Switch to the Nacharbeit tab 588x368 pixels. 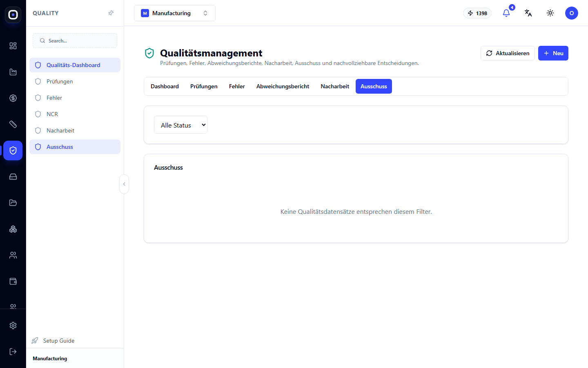click(x=335, y=86)
